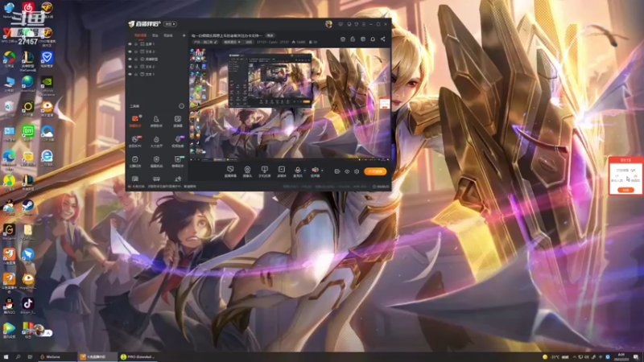Toggle visibility of the 英雄联盟 source
The image size is (644, 362).
tap(130, 59)
